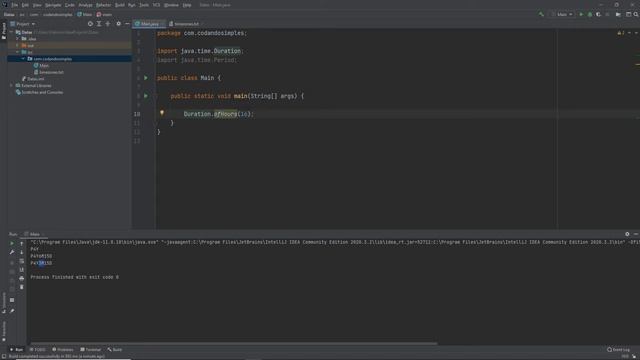Open the TODO tool window button

[38, 349]
